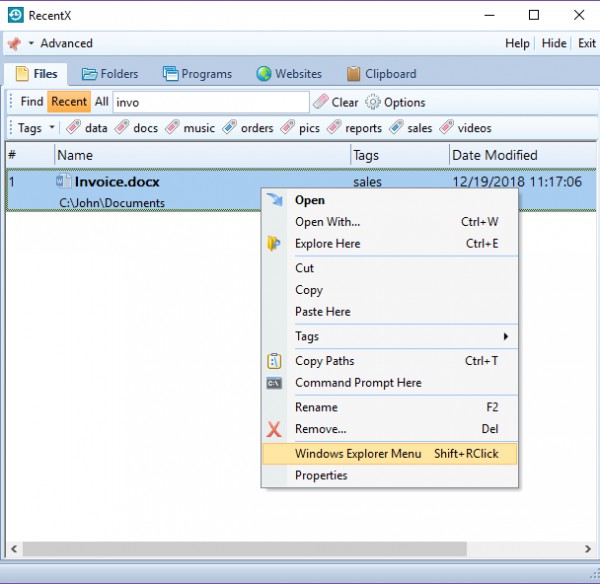Image resolution: width=600 pixels, height=584 pixels.
Task: Choose Open With... from context menu
Action: coord(390,222)
